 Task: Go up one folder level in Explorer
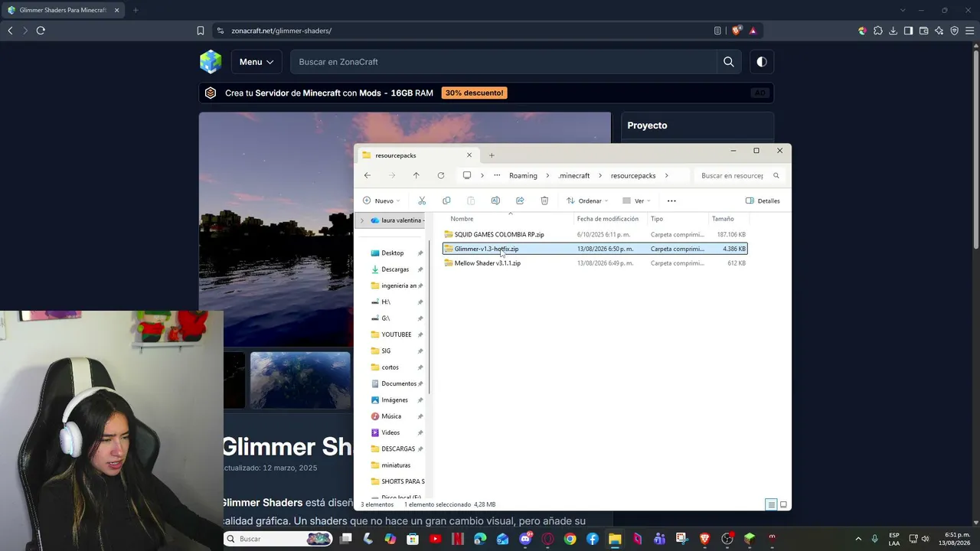[x=416, y=175]
